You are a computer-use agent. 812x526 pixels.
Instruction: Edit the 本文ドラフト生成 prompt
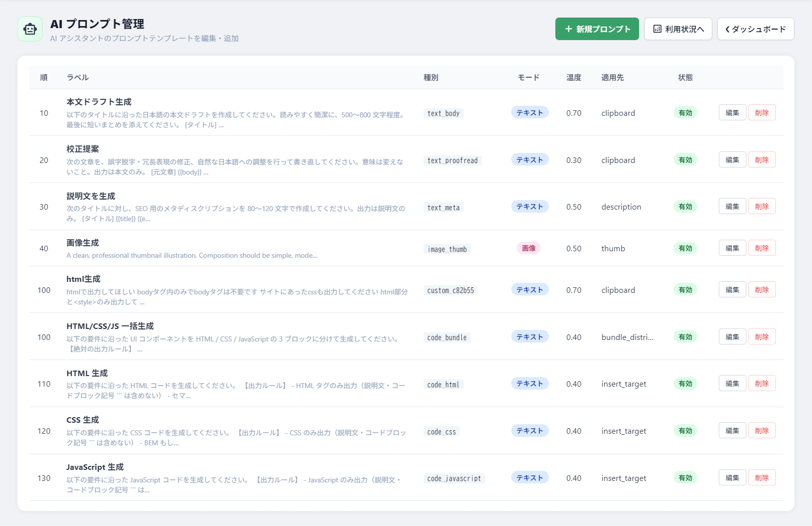click(732, 113)
